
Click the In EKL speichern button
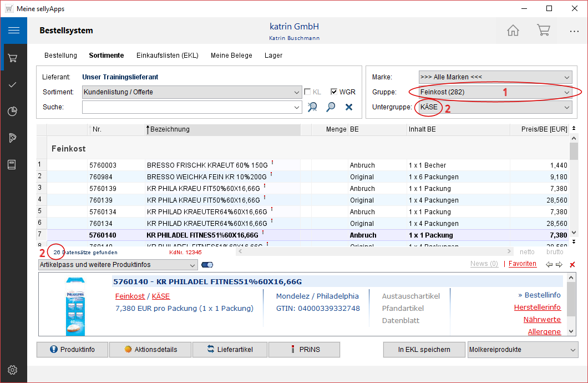pyautogui.click(x=424, y=350)
